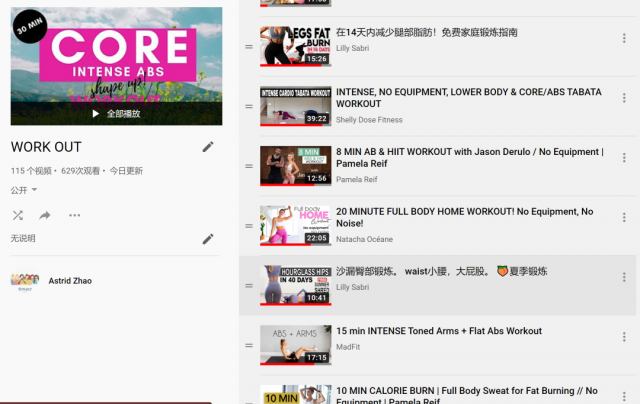
Task: Click the 115 个视频 video count text
Action: tap(31, 171)
